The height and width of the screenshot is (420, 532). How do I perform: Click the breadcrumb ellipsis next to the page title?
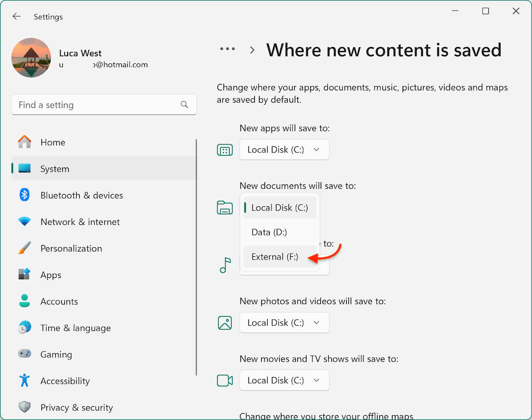click(227, 49)
